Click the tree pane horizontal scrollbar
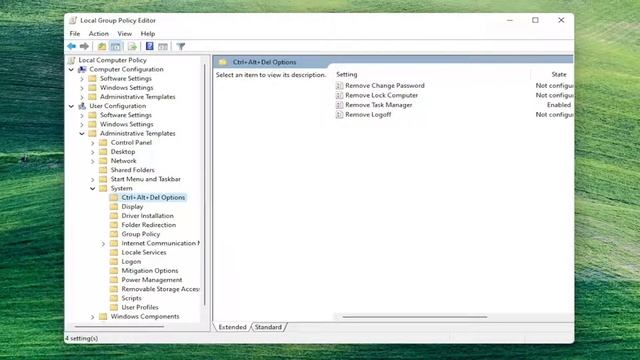The height and width of the screenshot is (360, 640). (x=119, y=326)
